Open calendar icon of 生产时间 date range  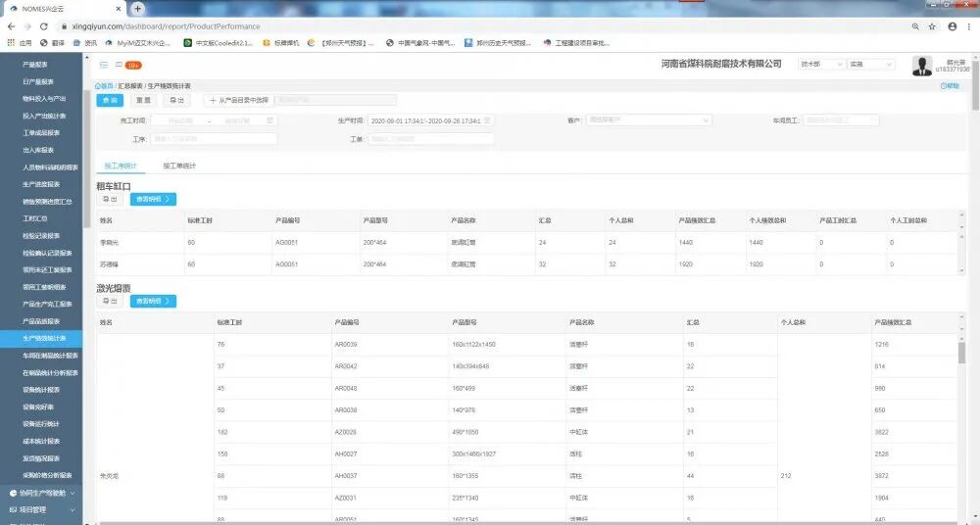coord(487,120)
